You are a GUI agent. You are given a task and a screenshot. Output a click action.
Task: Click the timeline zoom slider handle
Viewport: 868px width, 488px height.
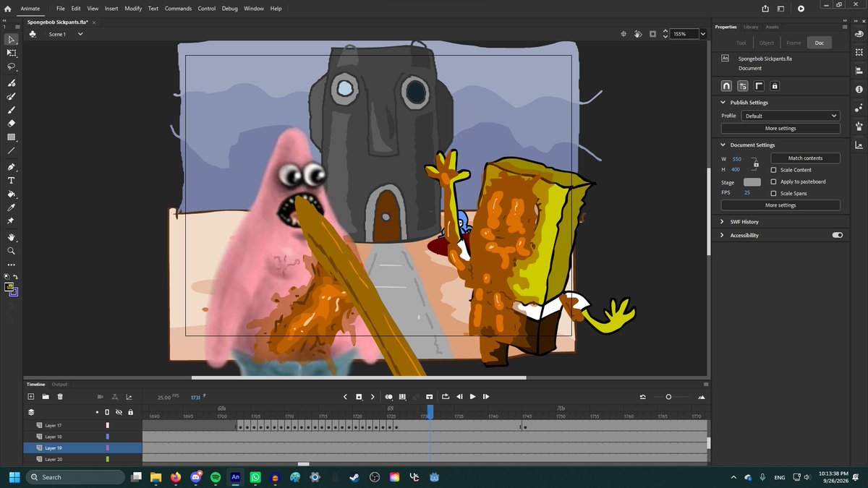[x=668, y=397]
